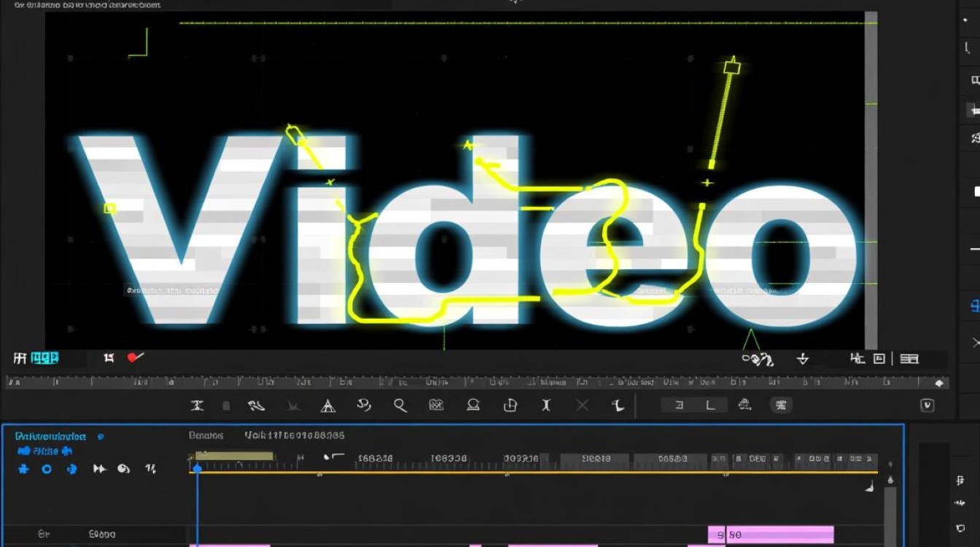Select the blue sequence tab title in timeline

[x=50, y=436]
